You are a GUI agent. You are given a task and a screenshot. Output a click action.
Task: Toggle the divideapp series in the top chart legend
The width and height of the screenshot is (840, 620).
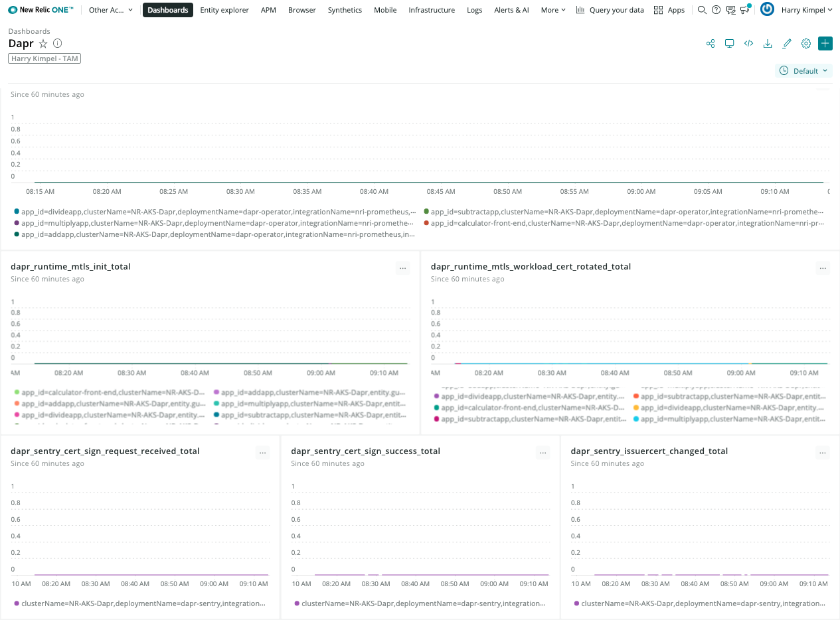215,212
